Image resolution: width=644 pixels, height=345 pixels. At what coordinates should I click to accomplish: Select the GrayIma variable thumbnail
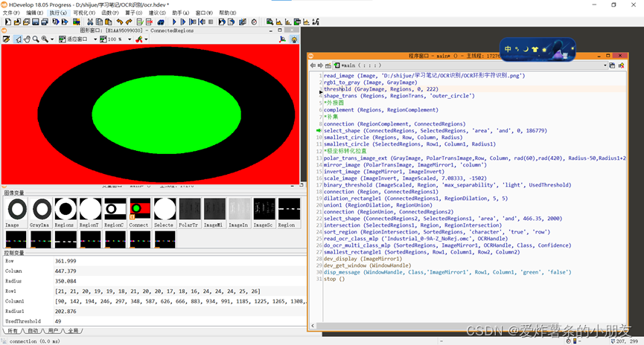(42, 213)
